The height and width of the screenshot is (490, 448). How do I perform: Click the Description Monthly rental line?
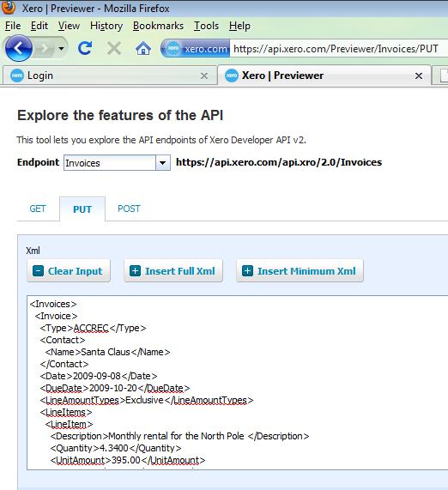click(179, 436)
